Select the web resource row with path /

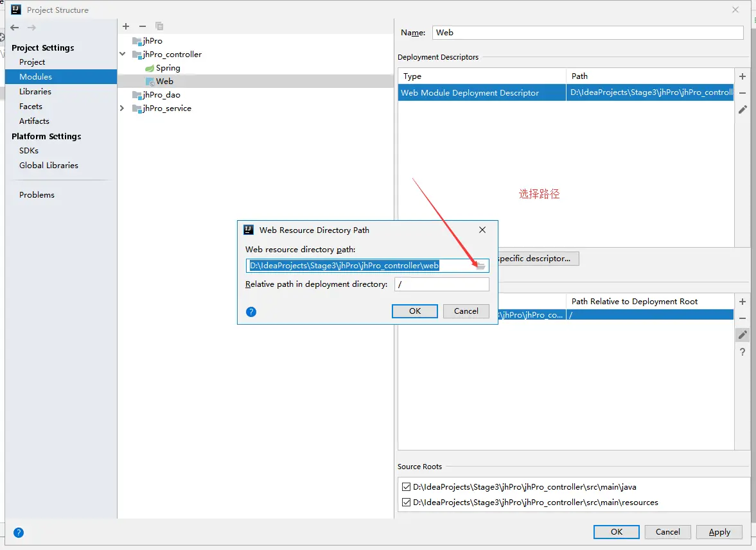click(616, 315)
